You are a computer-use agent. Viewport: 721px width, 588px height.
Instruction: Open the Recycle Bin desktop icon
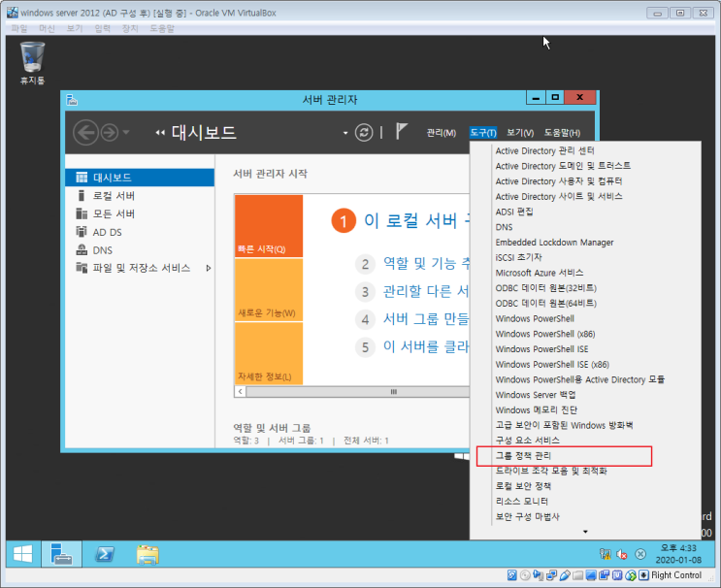[32, 62]
